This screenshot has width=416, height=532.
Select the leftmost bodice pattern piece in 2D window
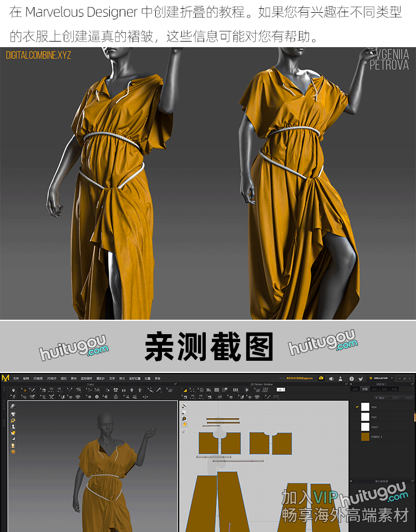[208, 443]
